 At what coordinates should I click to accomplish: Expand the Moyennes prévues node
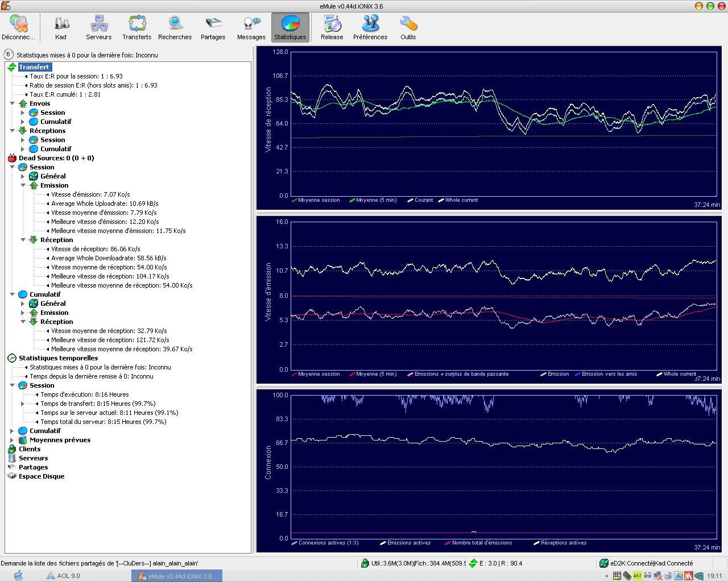pyautogui.click(x=12, y=440)
